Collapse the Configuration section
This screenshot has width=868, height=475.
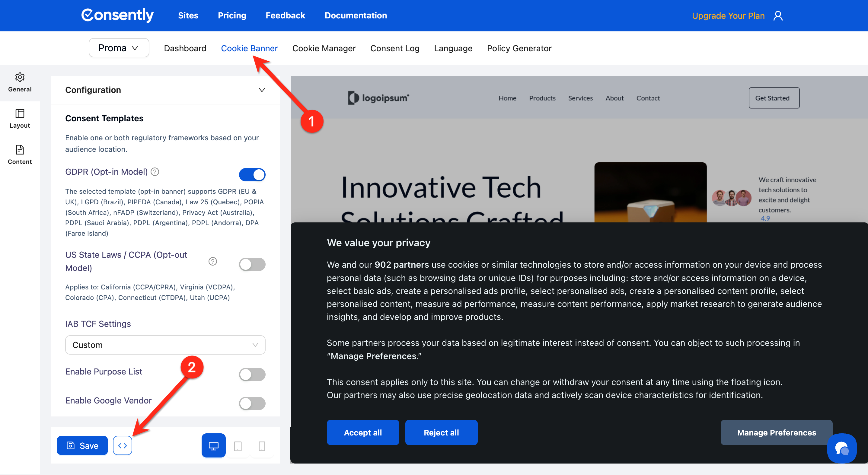tap(261, 90)
